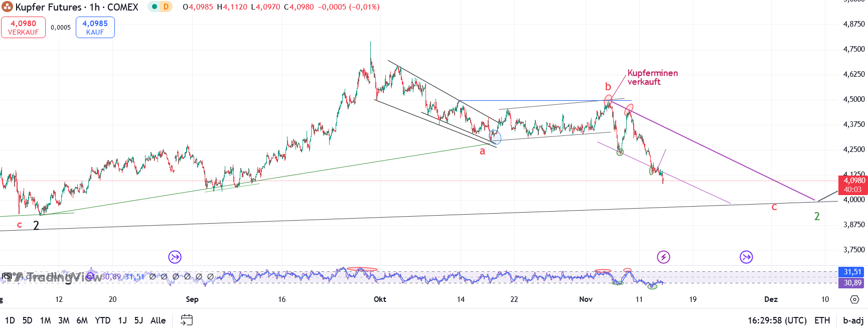Open chart settings gear icon

(854, 299)
